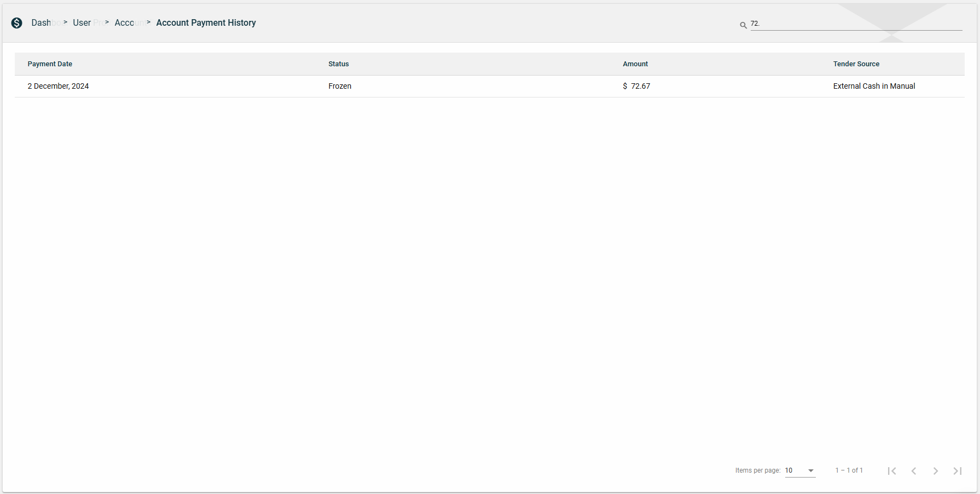
Task: Sort by the Status column header
Action: pos(338,64)
